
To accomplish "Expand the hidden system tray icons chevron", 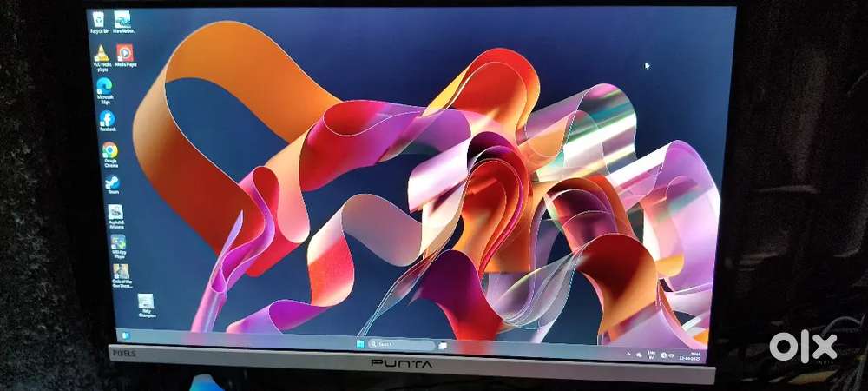I will (x=628, y=354).
